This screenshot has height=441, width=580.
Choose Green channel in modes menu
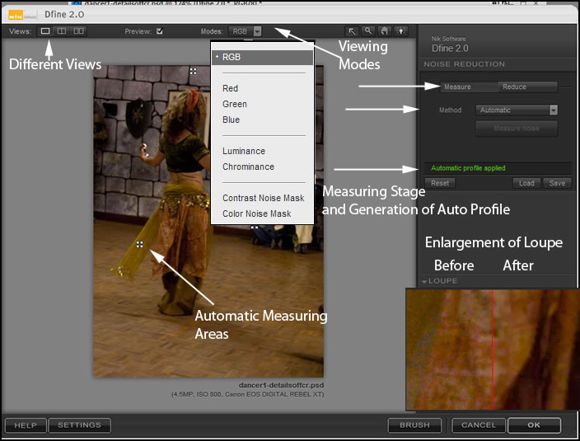[235, 104]
